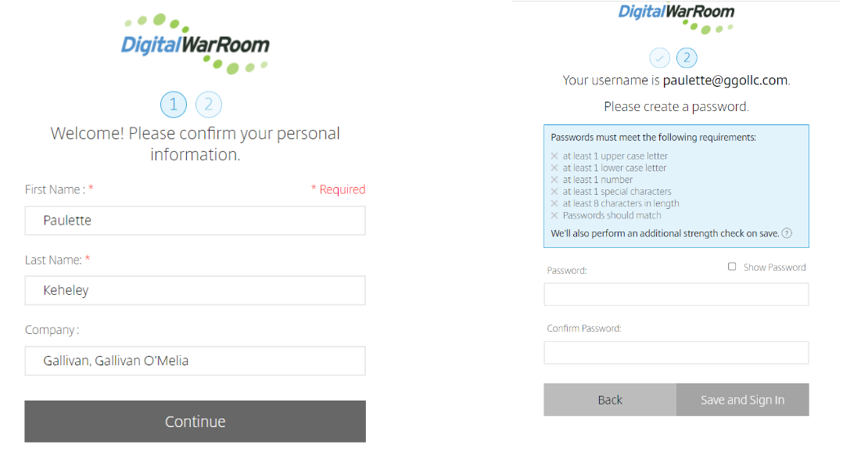Click the right DigitalWarRoom logo

click(676, 18)
